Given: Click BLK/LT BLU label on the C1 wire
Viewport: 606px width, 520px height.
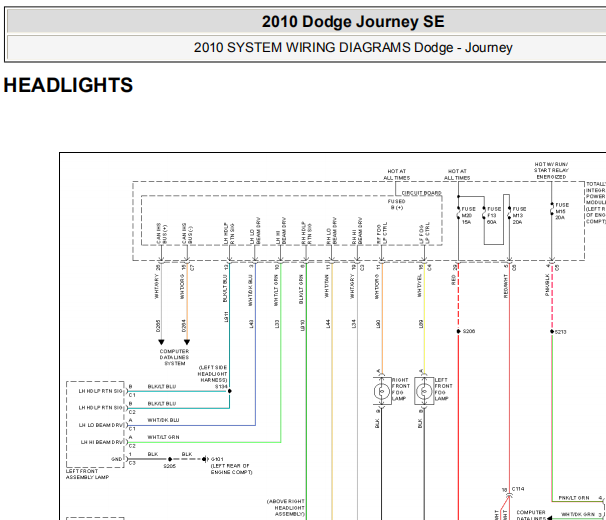Looking at the screenshot, I should coord(162,387).
